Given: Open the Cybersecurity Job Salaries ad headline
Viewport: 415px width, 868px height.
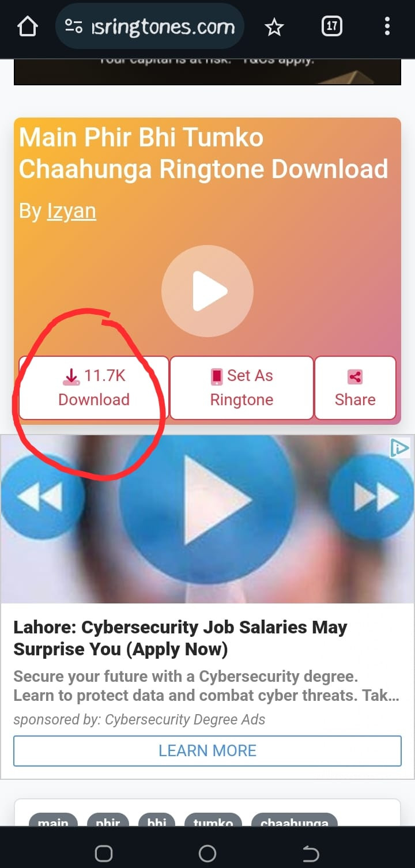Looking at the screenshot, I should (x=180, y=638).
